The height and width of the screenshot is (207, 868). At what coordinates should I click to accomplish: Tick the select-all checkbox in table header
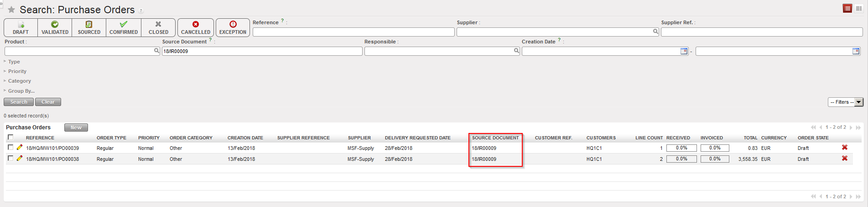(10, 137)
